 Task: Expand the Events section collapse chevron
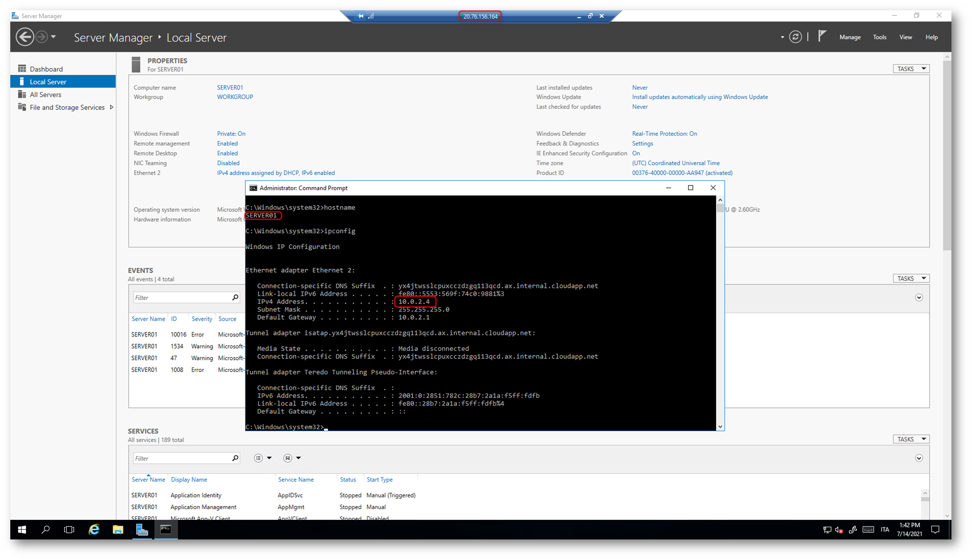[919, 298]
